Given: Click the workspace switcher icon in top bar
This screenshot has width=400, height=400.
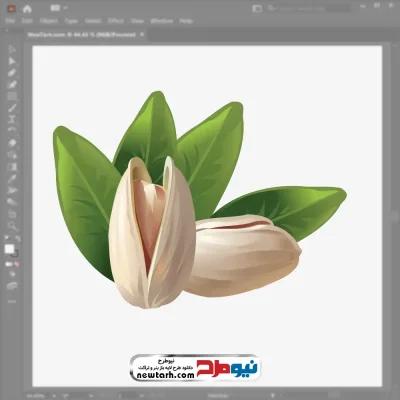Looking at the screenshot, I should tap(257, 9).
